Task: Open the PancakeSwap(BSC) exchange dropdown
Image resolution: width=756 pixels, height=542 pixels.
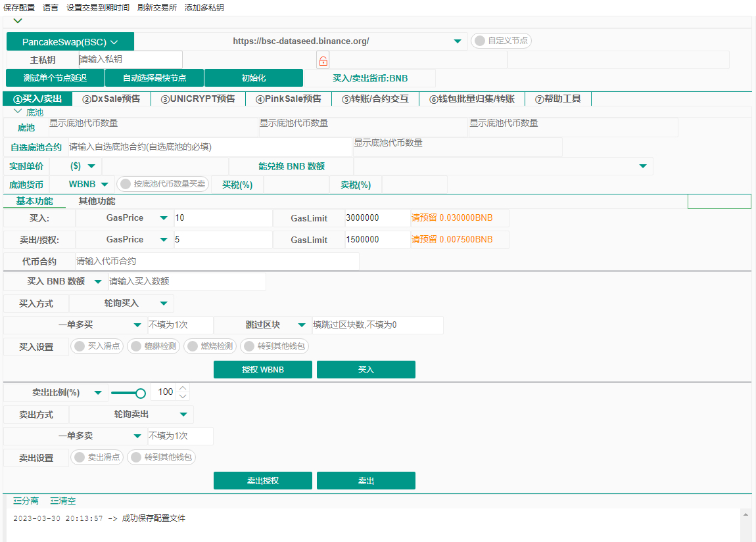Action: (x=70, y=41)
